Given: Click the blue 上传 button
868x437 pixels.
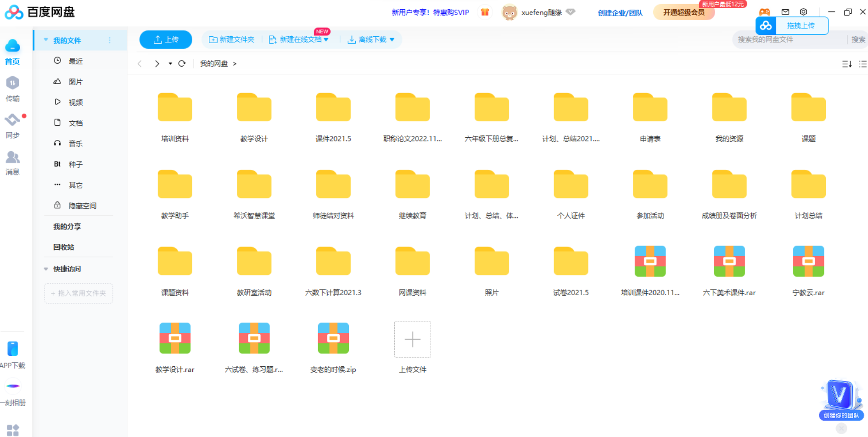Looking at the screenshot, I should click(x=166, y=39).
